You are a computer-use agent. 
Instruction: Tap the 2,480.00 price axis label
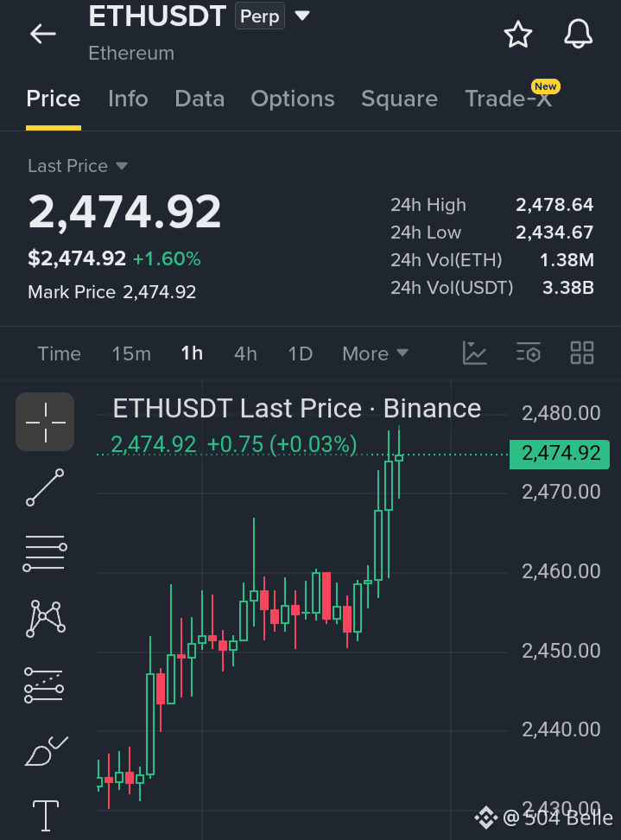pyautogui.click(x=561, y=413)
